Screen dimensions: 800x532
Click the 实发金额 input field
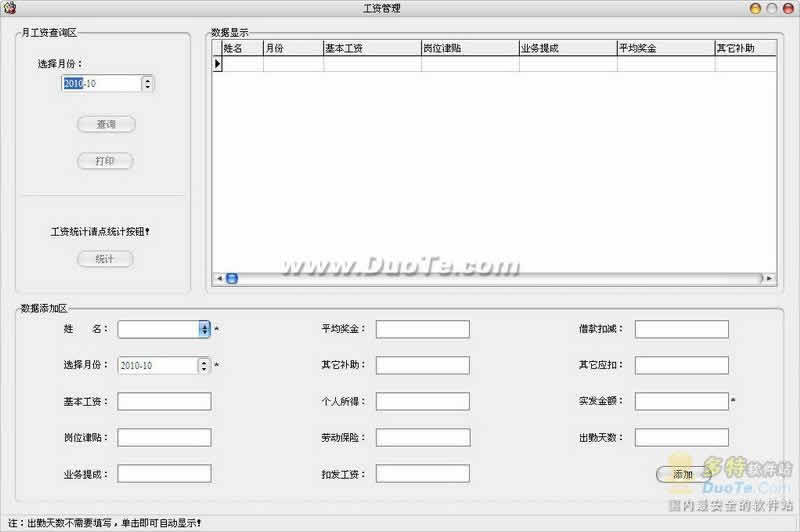(x=681, y=402)
